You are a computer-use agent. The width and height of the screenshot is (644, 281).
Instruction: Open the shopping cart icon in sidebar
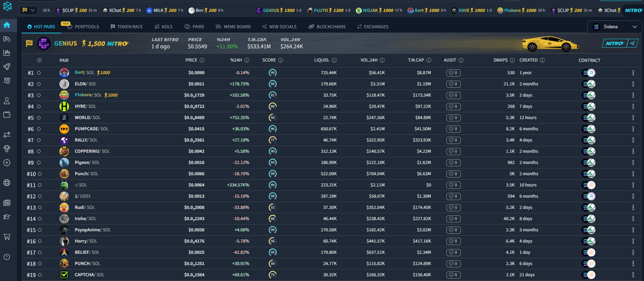(x=7, y=237)
